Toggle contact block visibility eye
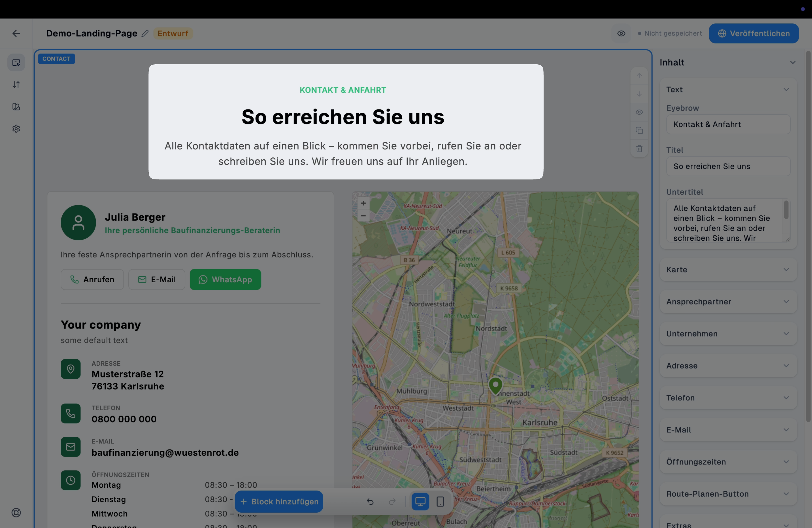 (639, 112)
